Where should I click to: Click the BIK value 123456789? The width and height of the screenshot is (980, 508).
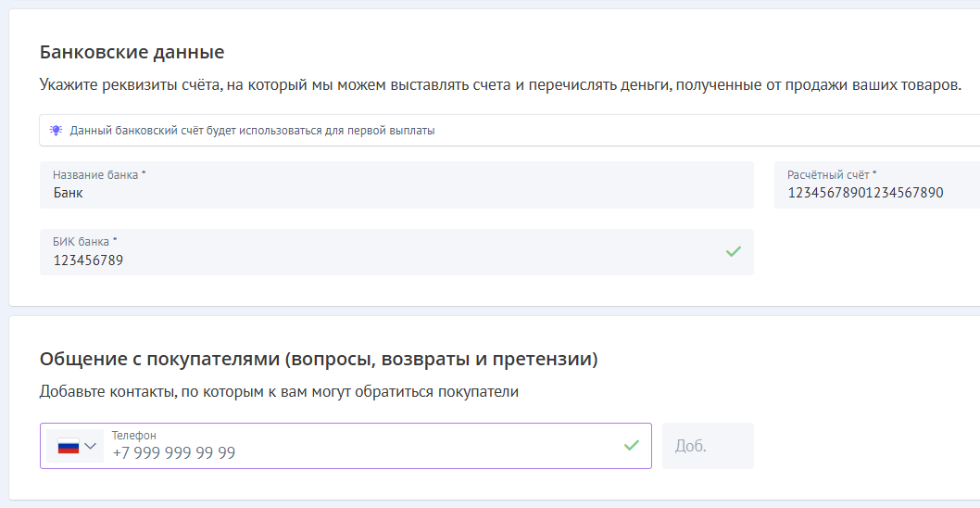pos(88,260)
